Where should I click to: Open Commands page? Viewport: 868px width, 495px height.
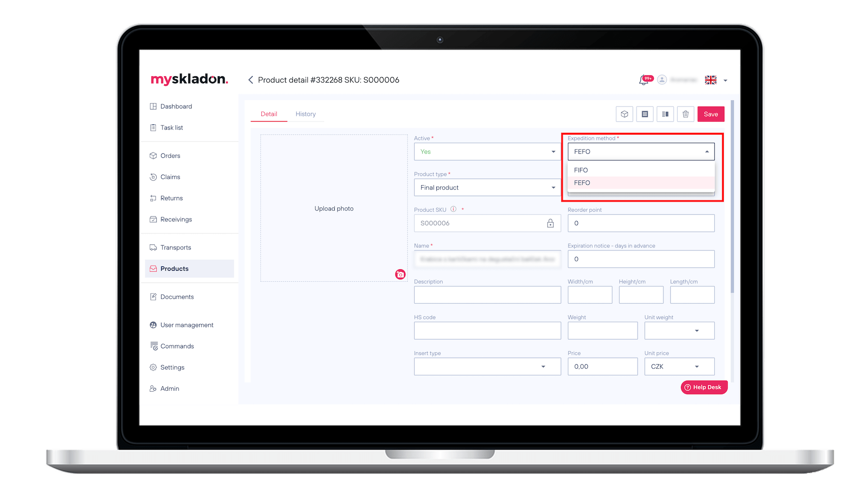pyautogui.click(x=176, y=346)
